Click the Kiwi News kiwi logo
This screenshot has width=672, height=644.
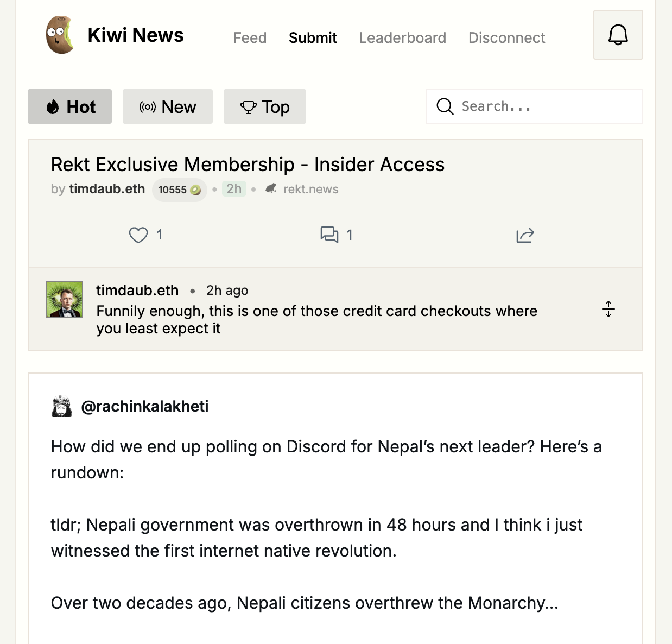point(60,35)
